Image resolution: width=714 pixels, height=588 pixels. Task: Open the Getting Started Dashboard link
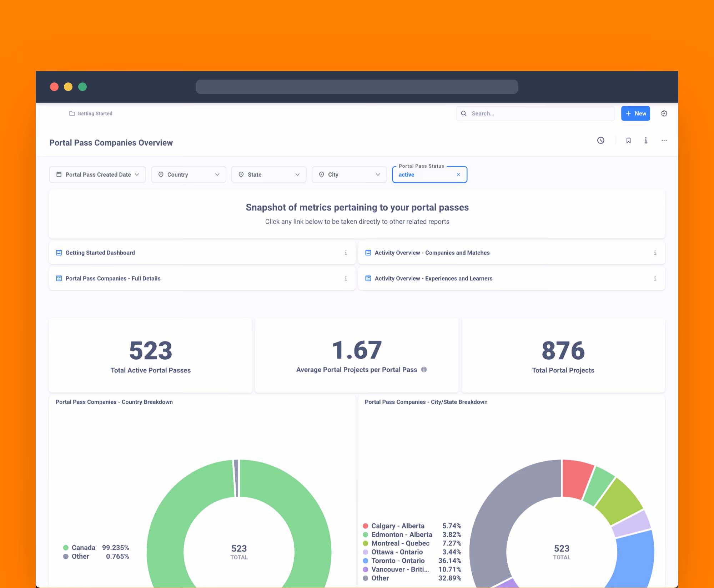(x=100, y=253)
